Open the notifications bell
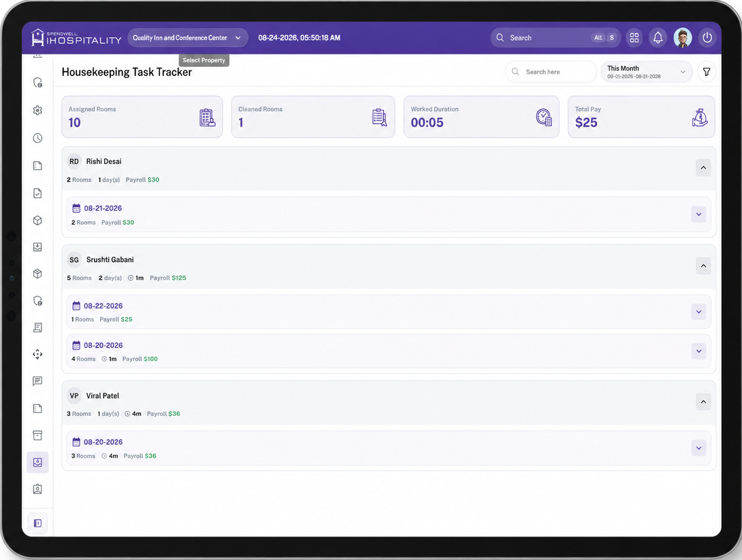Image resolution: width=742 pixels, height=560 pixels. [x=658, y=38]
